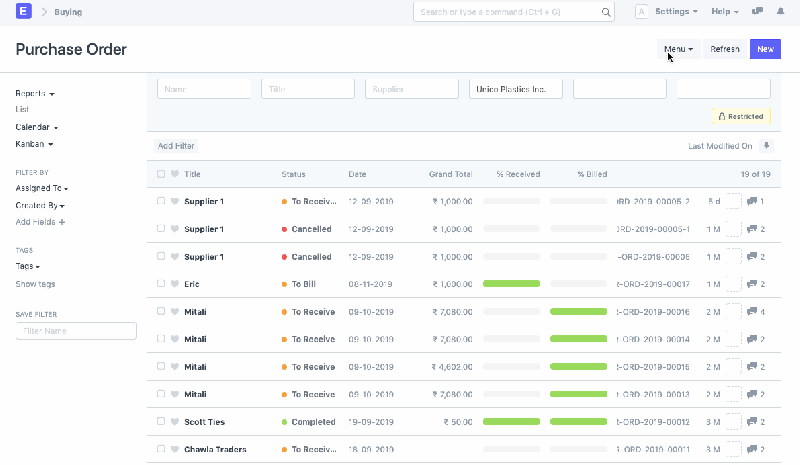800x465 pixels.
Task: Open comments on ₹ 4,602.00 Mitali row
Action: 756,366
